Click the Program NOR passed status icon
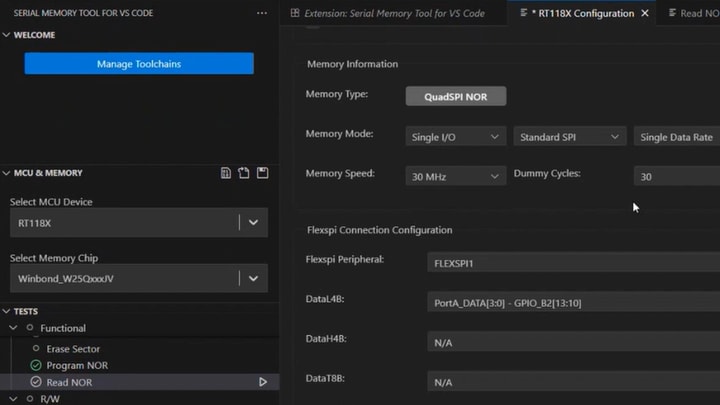 tap(36, 365)
